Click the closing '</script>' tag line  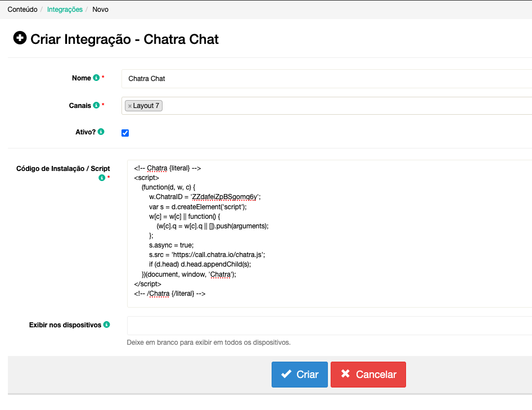(x=147, y=284)
